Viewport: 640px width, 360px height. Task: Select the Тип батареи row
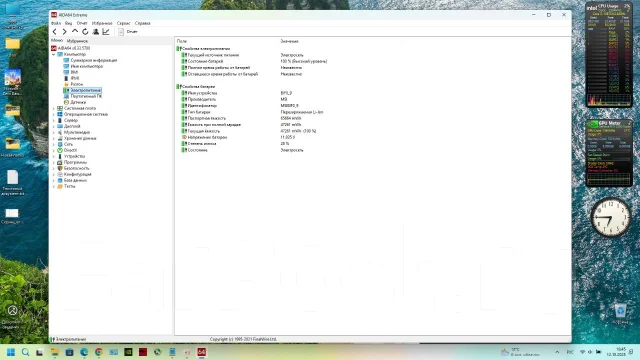coord(199,112)
